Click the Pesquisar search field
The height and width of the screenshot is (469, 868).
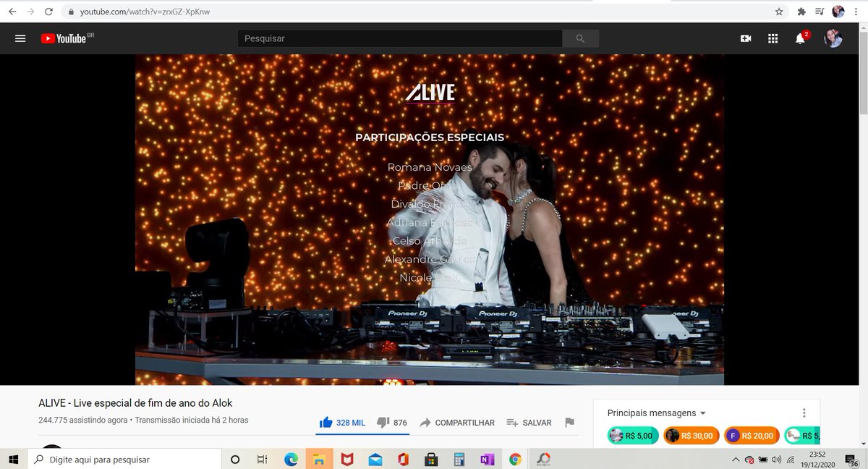tap(400, 38)
